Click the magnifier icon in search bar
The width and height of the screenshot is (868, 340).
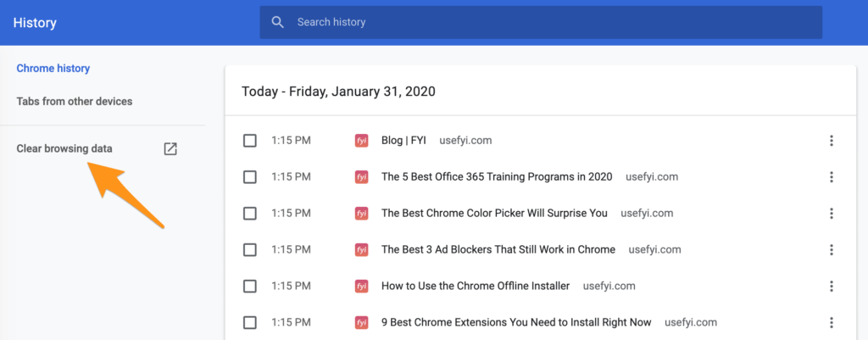[278, 22]
